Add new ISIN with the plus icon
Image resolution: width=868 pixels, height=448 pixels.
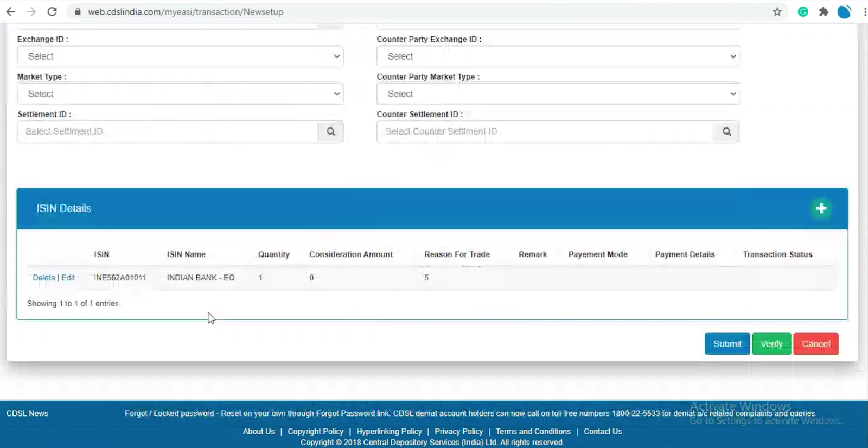click(821, 208)
